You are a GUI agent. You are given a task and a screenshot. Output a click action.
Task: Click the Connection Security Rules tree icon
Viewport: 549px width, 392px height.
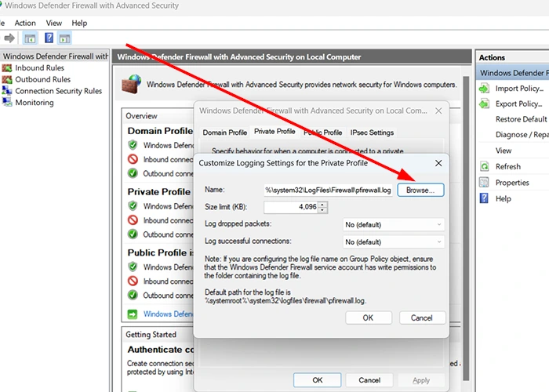[6, 91]
